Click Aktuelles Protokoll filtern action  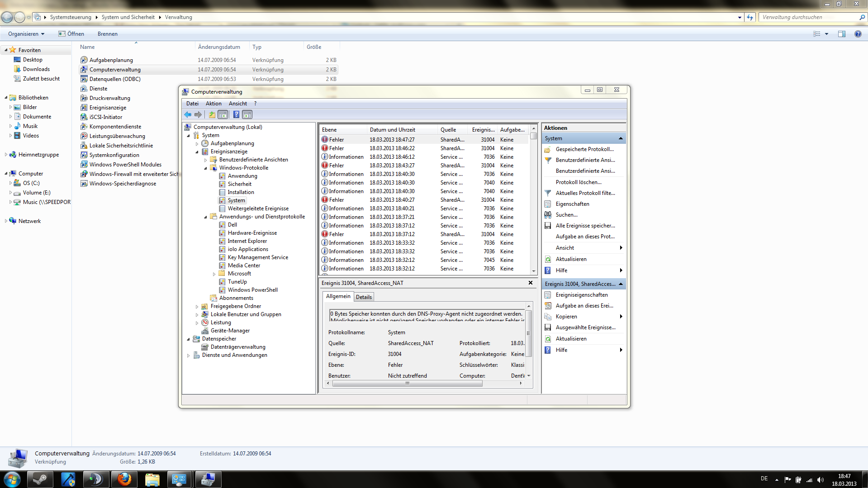tap(585, 193)
